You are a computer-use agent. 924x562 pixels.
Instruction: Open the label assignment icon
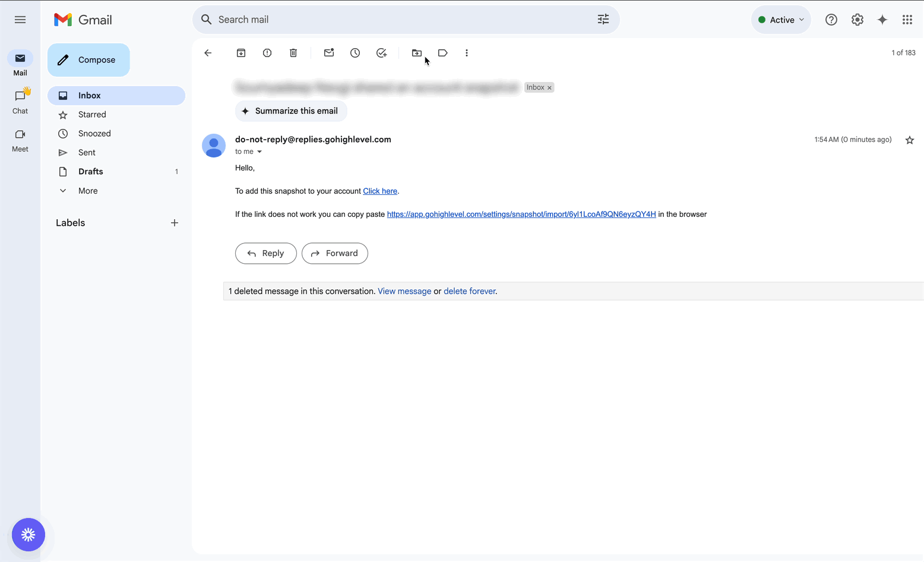click(x=442, y=53)
